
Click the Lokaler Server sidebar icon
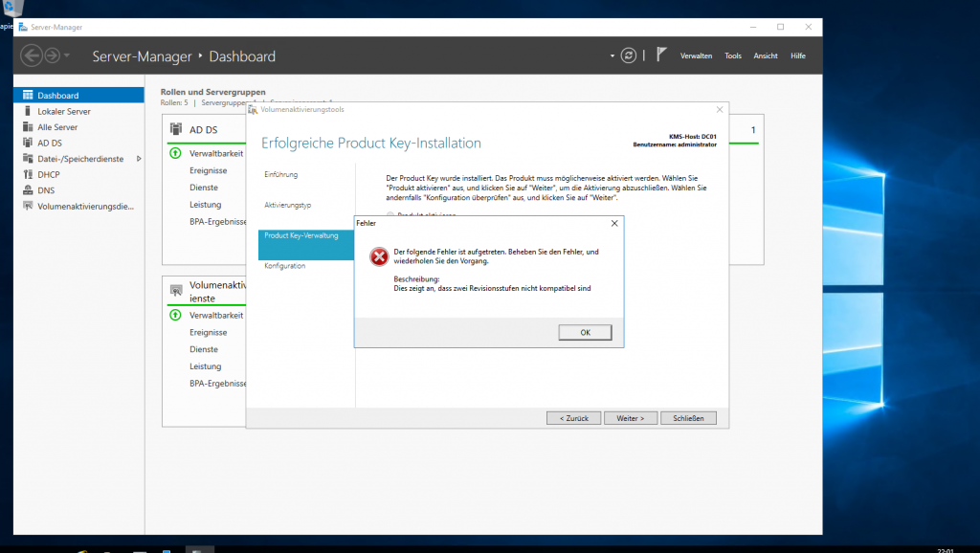click(28, 111)
